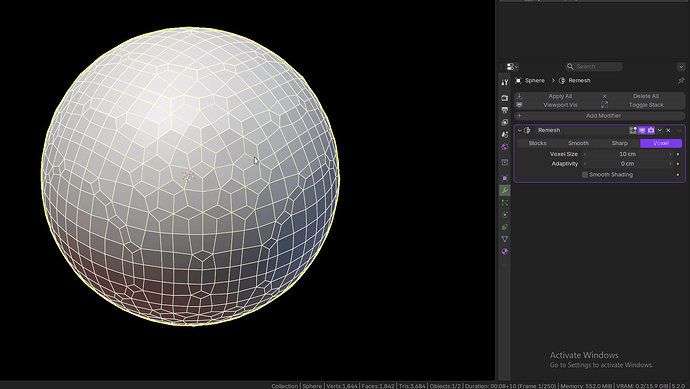Open the Material properties tab

pyautogui.click(x=505, y=251)
